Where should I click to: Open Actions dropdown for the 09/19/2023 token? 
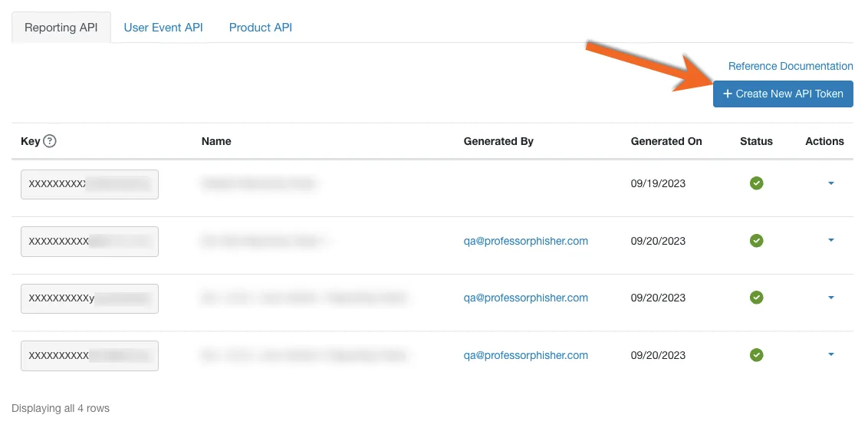(831, 183)
